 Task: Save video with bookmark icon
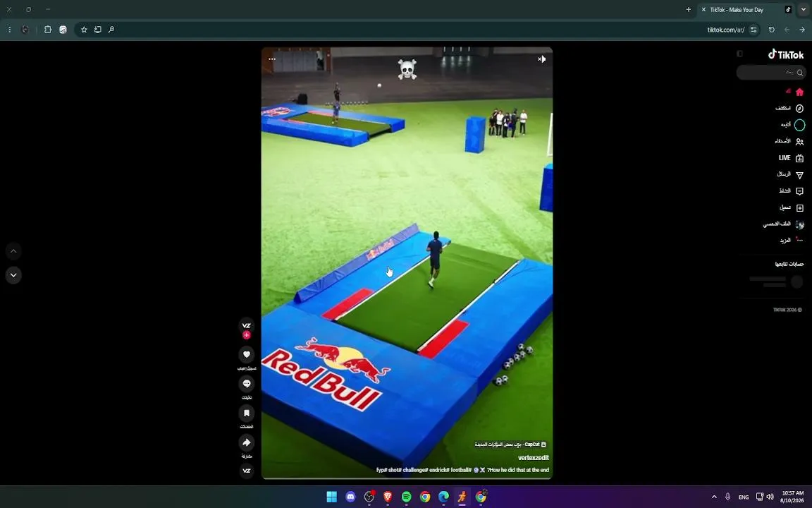tap(247, 413)
